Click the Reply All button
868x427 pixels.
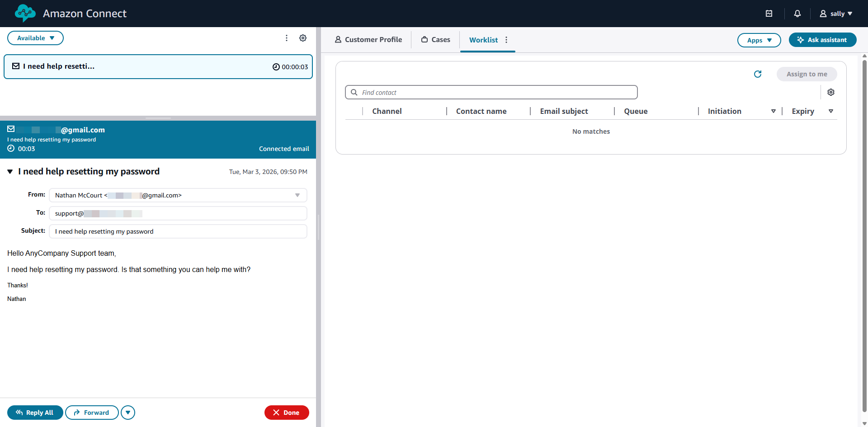[x=35, y=413]
